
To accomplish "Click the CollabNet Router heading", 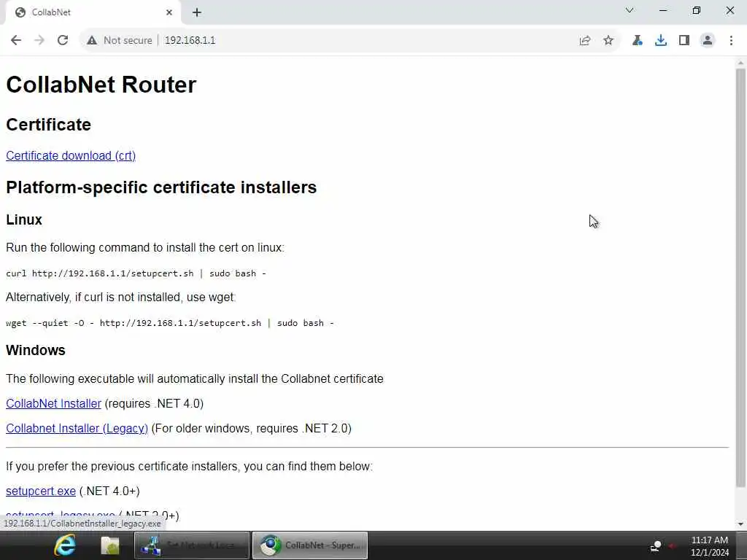I will point(101,85).
